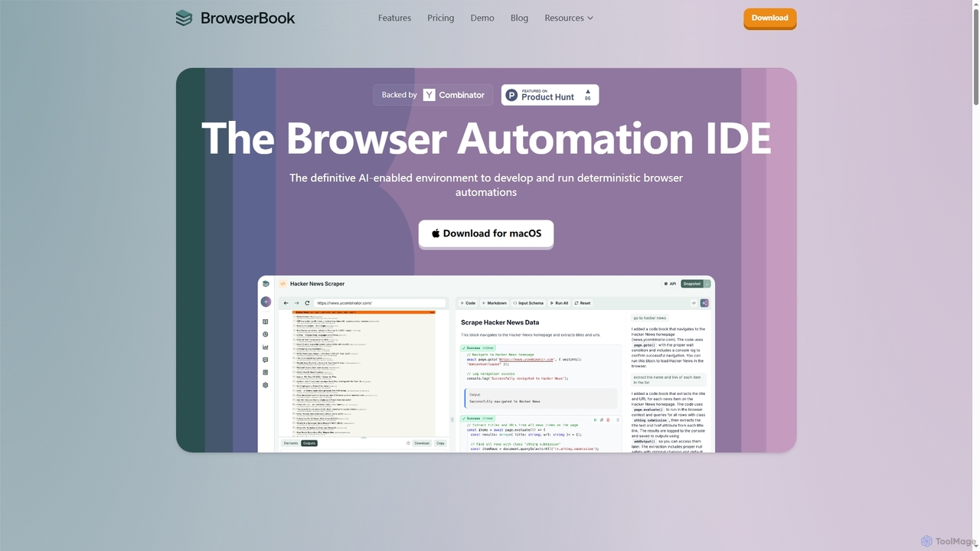
Task: Click the orange Download button in header
Action: [769, 18]
